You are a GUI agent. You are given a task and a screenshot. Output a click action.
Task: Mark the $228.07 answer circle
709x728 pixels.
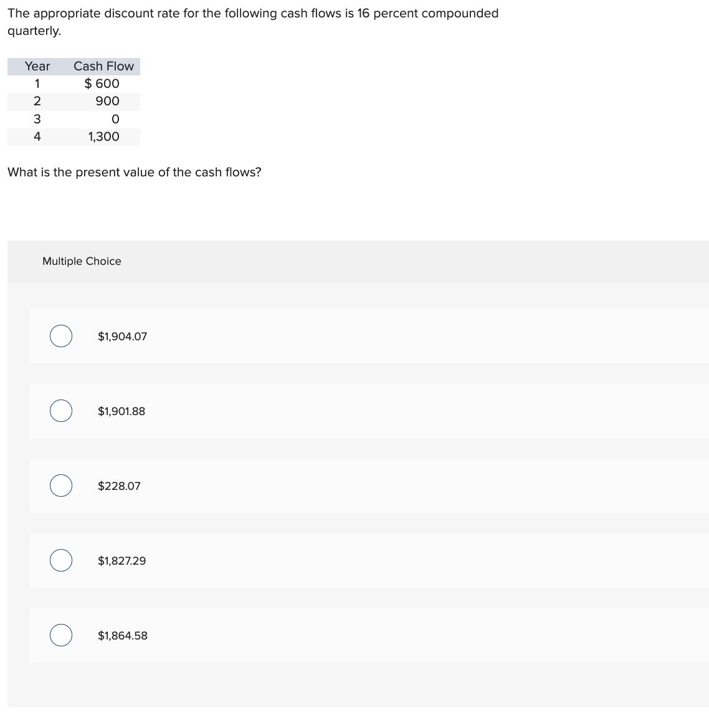point(61,486)
